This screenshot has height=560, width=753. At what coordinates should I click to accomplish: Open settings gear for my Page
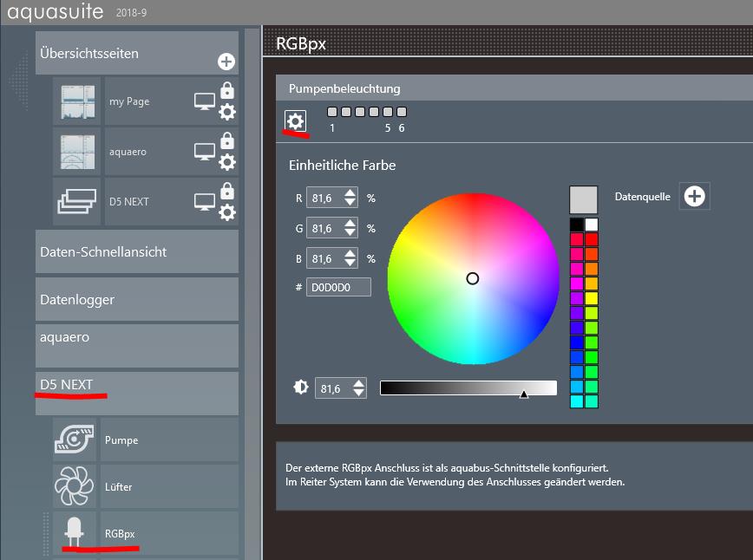(227, 112)
